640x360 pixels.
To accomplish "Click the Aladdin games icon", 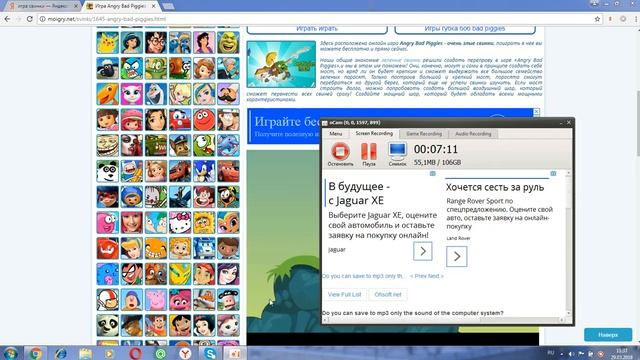I will click(x=204, y=43).
